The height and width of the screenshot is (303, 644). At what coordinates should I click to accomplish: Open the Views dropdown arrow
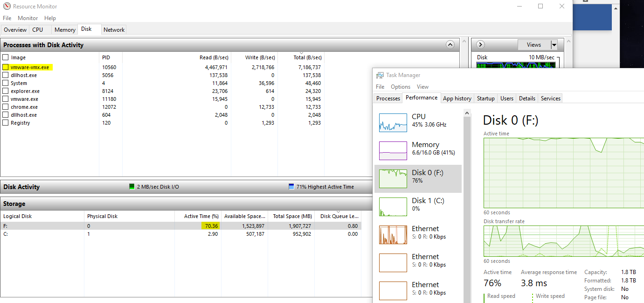pyautogui.click(x=554, y=45)
